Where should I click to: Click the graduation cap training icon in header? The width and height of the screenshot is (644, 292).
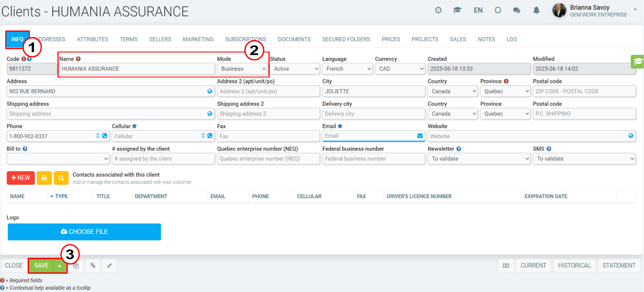coord(457,10)
